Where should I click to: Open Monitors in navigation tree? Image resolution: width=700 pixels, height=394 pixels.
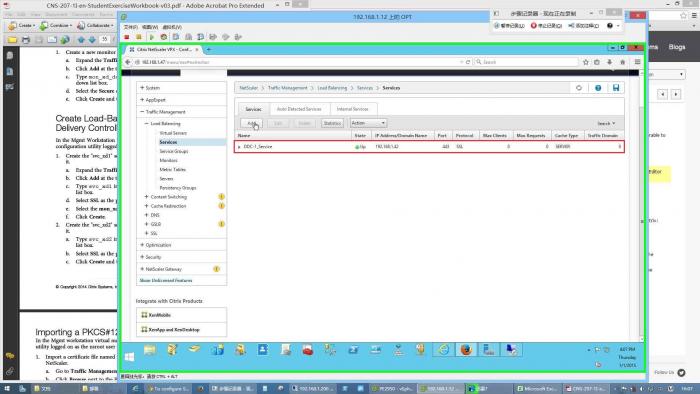tap(168, 160)
